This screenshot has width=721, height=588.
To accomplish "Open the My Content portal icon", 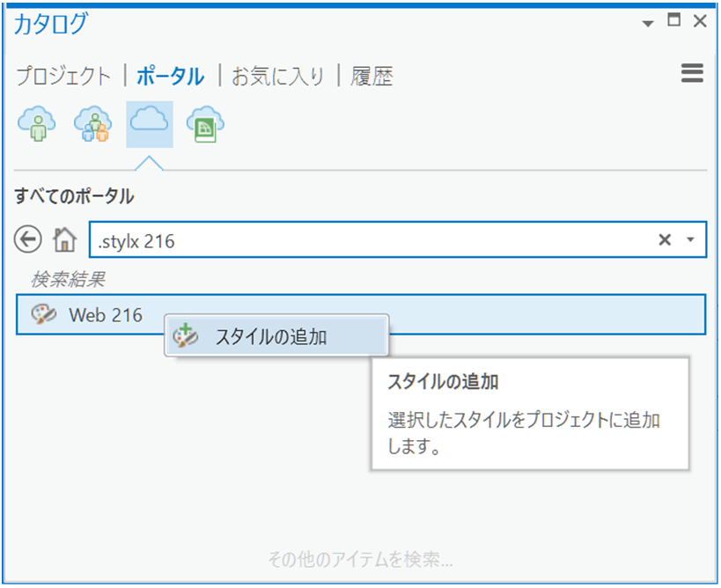I will pyautogui.click(x=37, y=124).
